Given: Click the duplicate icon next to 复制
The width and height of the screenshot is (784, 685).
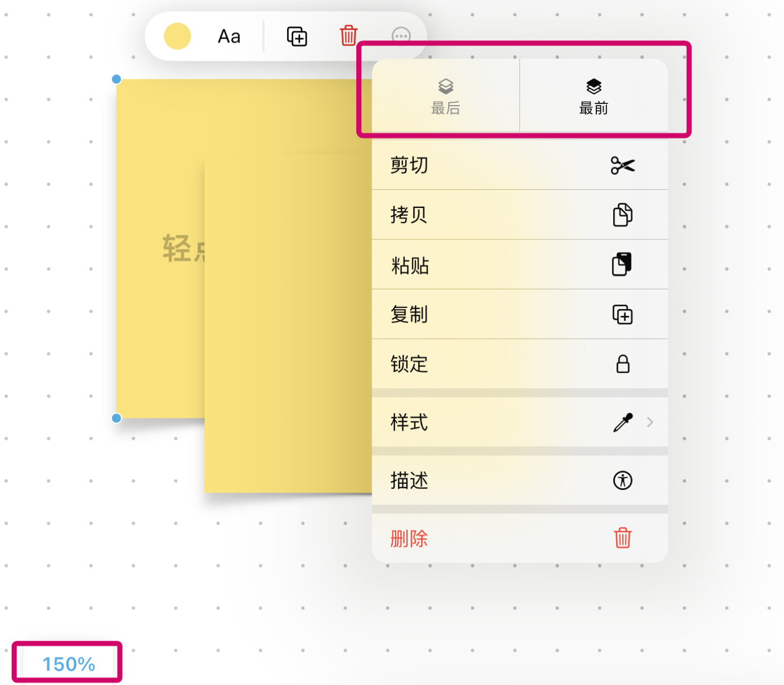Looking at the screenshot, I should [x=623, y=315].
